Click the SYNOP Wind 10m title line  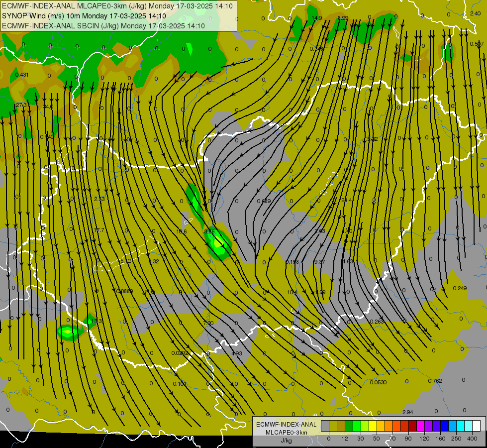[x=84, y=16]
